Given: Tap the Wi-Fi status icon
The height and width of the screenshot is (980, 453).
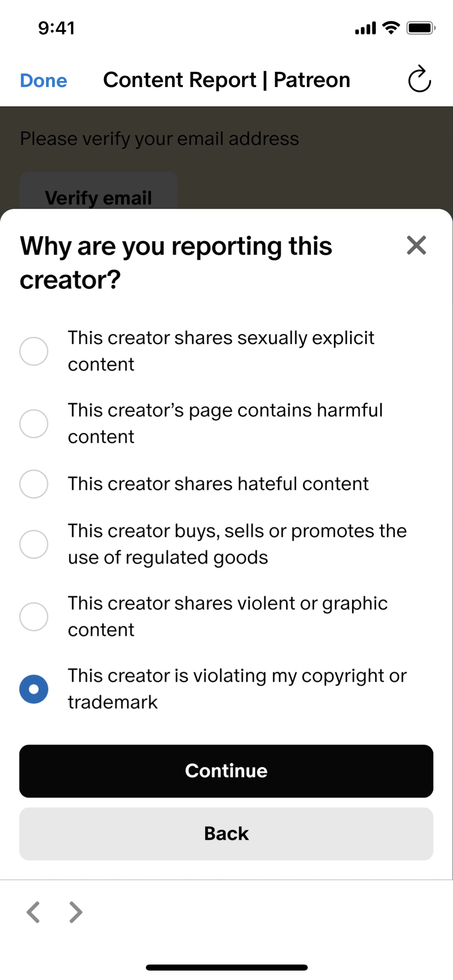Looking at the screenshot, I should [x=391, y=28].
